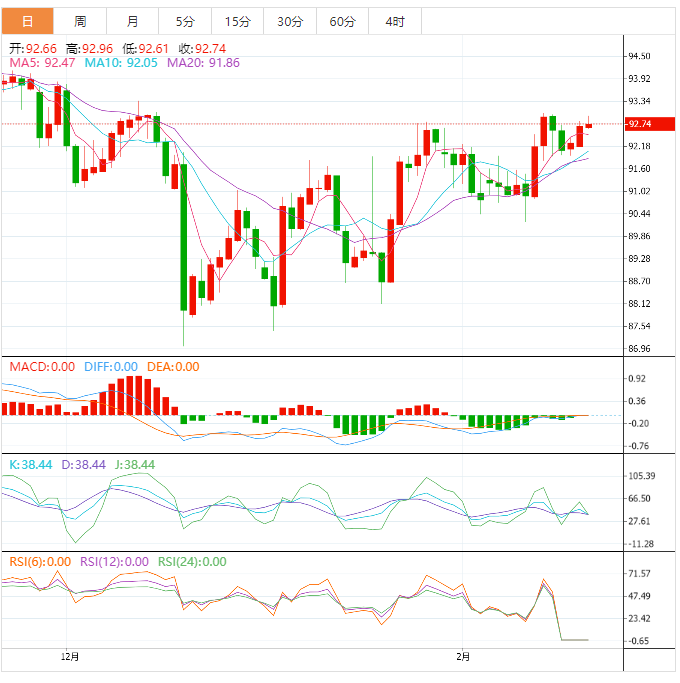Click the RSI(24):0.00 label
The height and width of the screenshot is (683, 680).
[x=192, y=562]
